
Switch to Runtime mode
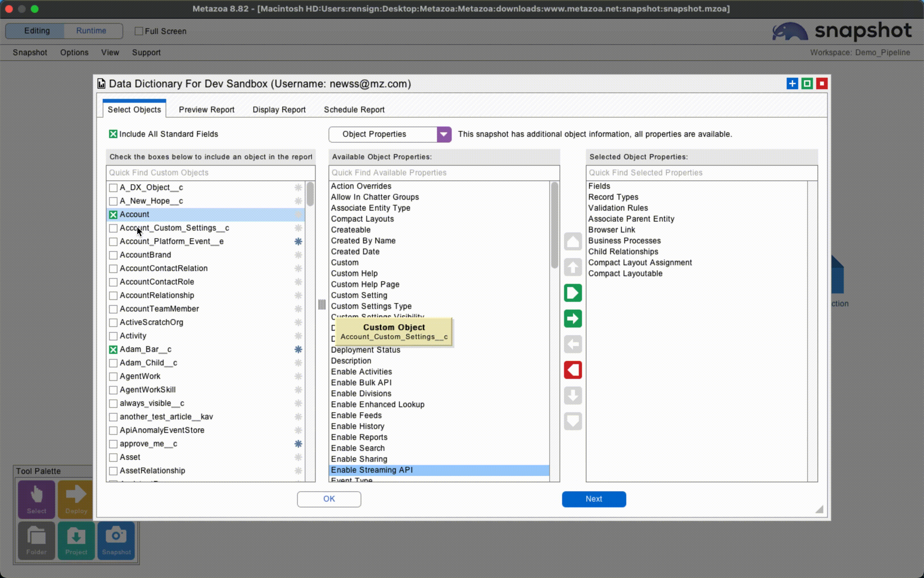(91, 31)
